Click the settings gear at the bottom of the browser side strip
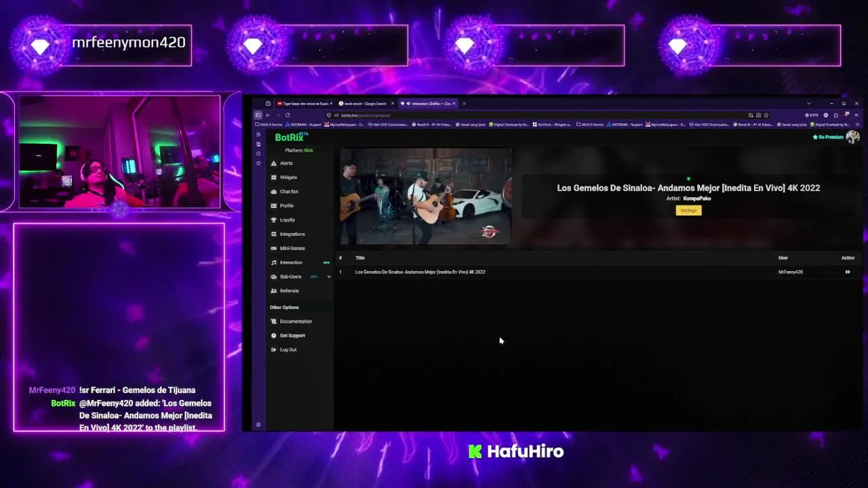Viewport: 868px width, 488px height. [258, 425]
